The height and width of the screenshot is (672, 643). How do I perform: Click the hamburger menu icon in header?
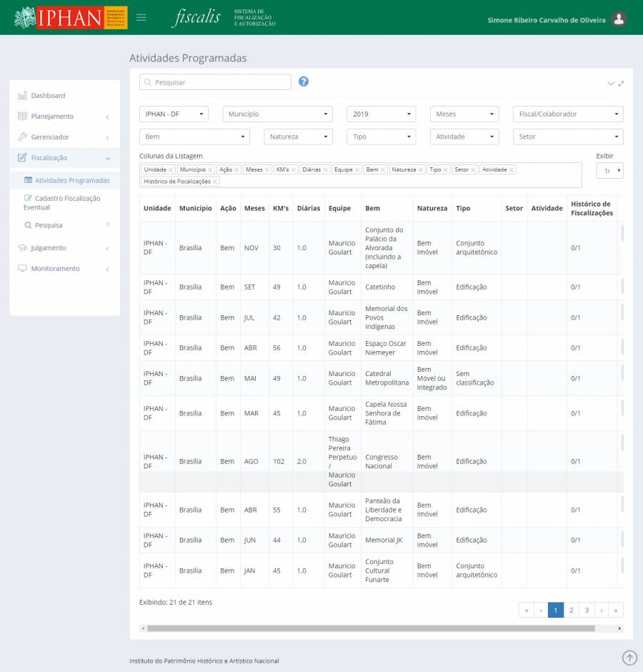(141, 18)
